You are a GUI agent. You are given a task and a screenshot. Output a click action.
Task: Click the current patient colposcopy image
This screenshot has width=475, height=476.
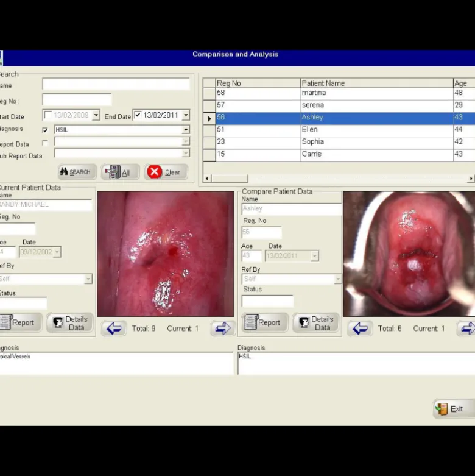tap(165, 254)
